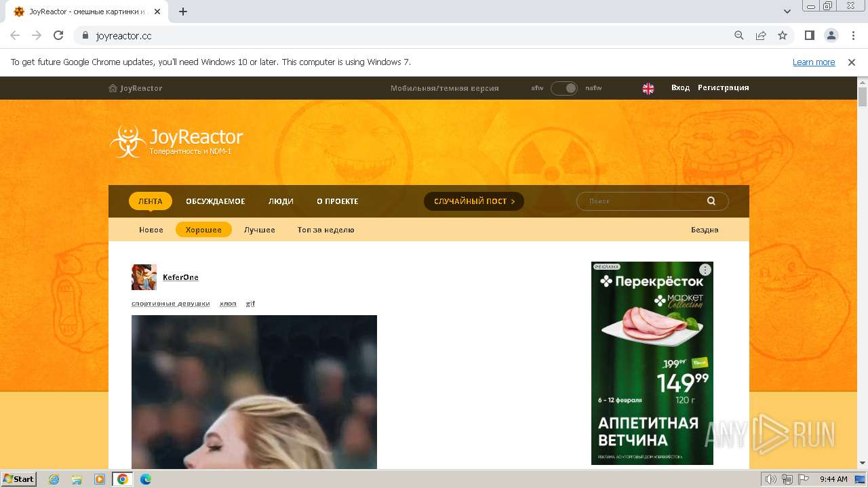Open the network tray icon
The width and height of the screenshot is (868, 488).
pos(787,479)
